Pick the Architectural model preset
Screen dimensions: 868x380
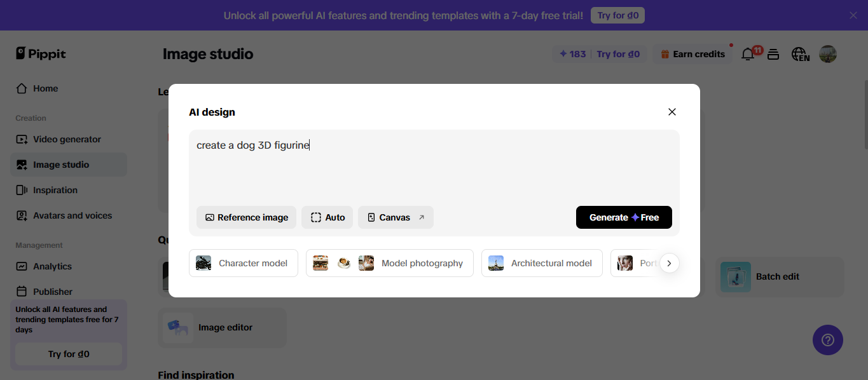pyautogui.click(x=542, y=263)
